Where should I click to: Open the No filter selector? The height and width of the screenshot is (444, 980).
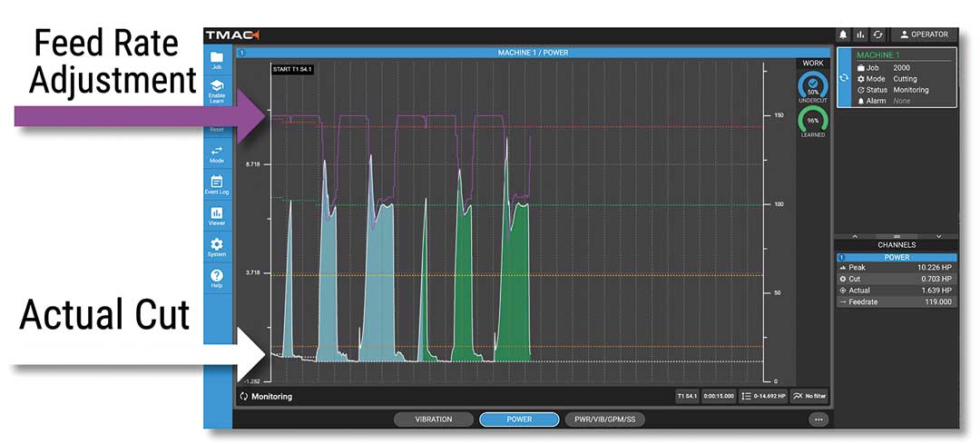pos(808,397)
